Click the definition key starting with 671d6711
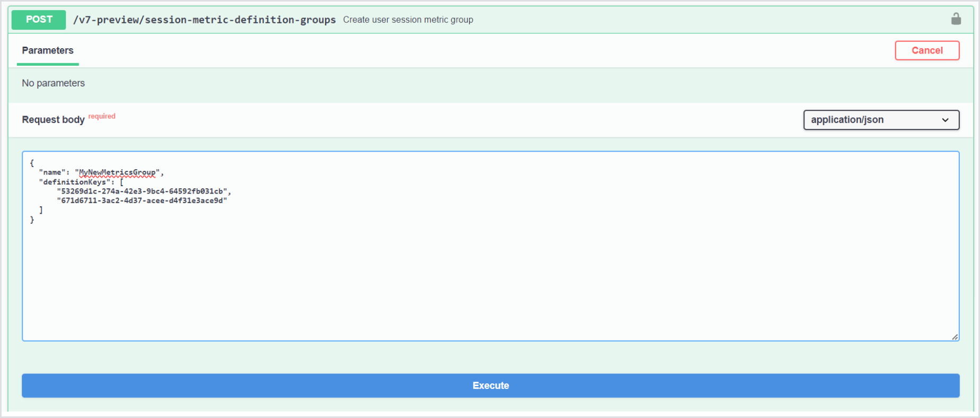Screen dimensions: 980x418 tap(142, 201)
